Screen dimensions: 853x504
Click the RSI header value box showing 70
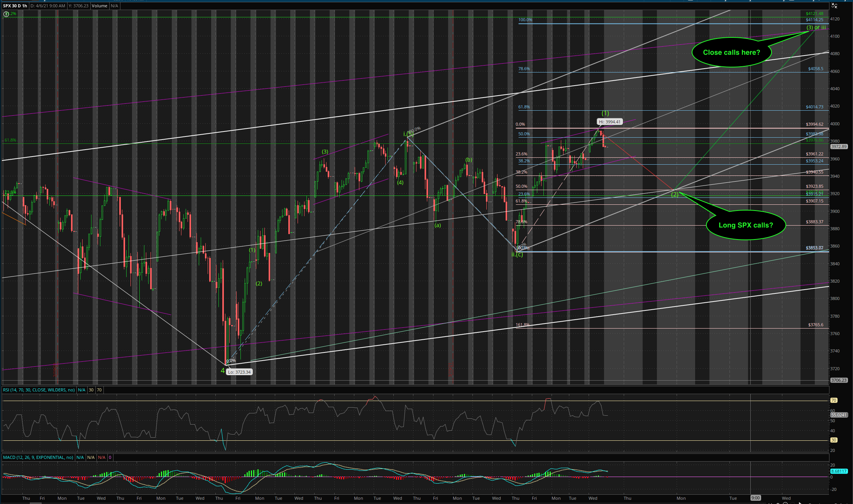(99, 390)
